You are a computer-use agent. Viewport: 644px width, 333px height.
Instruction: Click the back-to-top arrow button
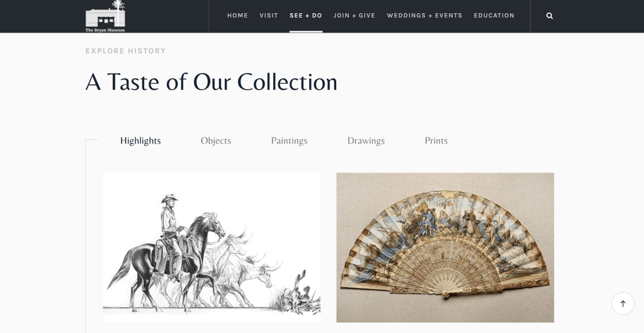623,303
